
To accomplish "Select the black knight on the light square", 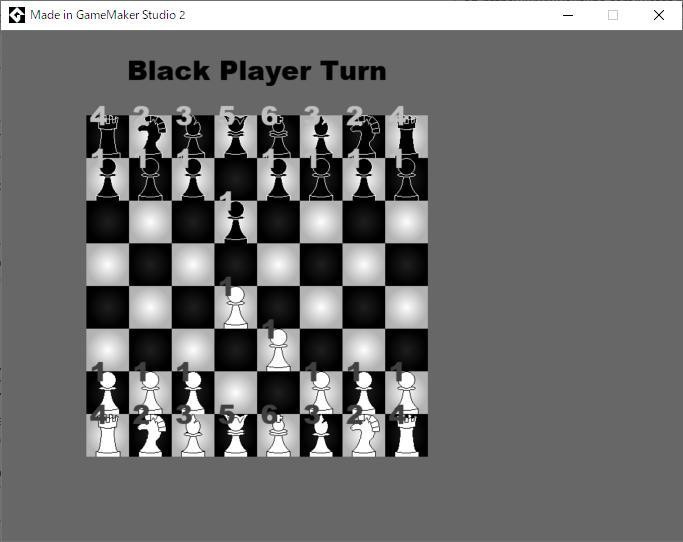I will 150,136.
